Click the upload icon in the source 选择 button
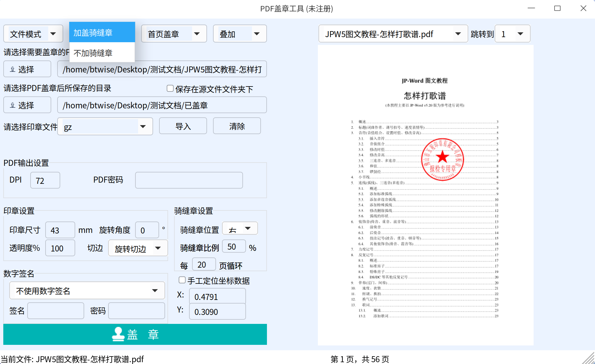 [x=13, y=69]
